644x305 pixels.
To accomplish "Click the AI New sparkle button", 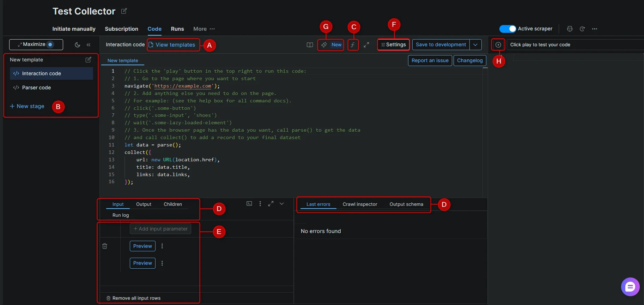I will click(331, 45).
